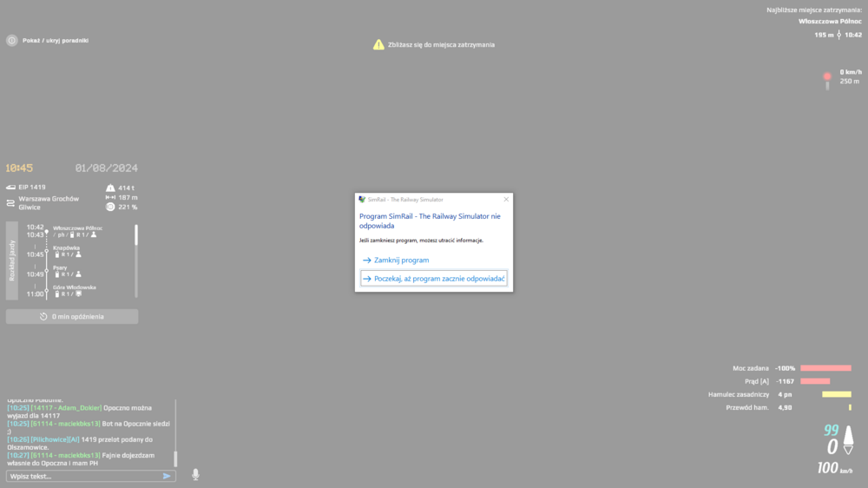Select the Góra Włodowska timetable stop
868x488 pixels.
74,287
